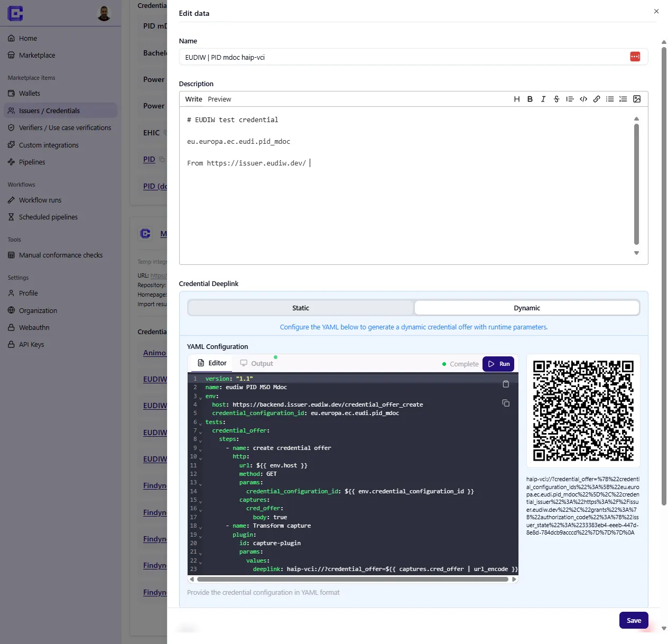The image size is (668, 644).
Task: Click the haip-vci deeplink text under QR code
Action: point(583,506)
